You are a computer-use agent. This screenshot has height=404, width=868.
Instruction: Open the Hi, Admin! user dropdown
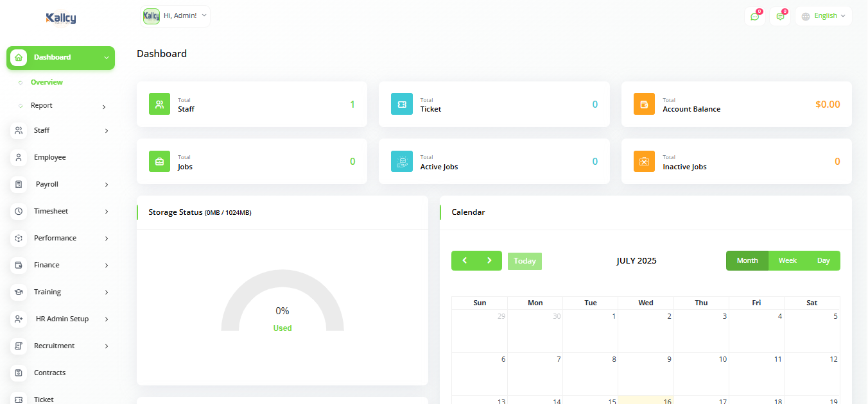click(x=175, y=16)
